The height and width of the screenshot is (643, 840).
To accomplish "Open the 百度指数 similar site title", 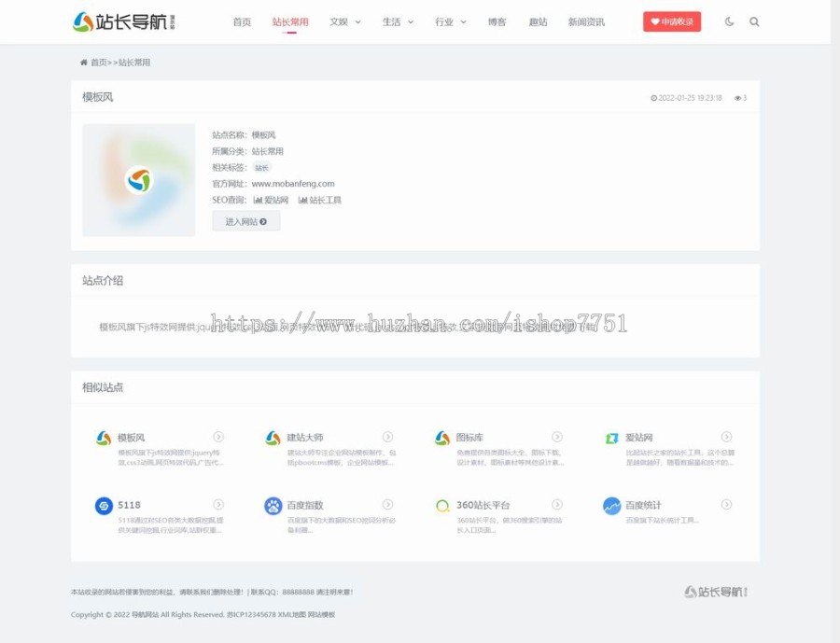I will [x=305, y=505].
